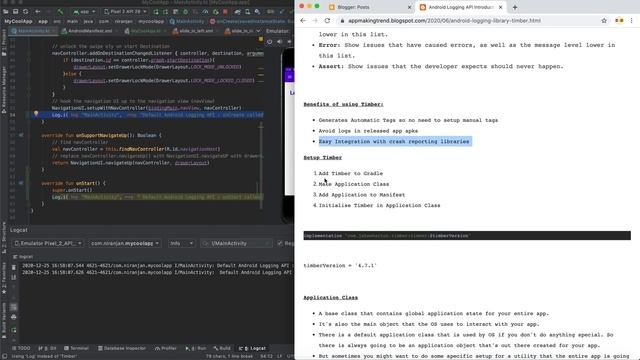The height and width of the screenshot is (360, 640).
Task: Click the Sync/Reload from disk icon
Action: [x=25, y=11]
